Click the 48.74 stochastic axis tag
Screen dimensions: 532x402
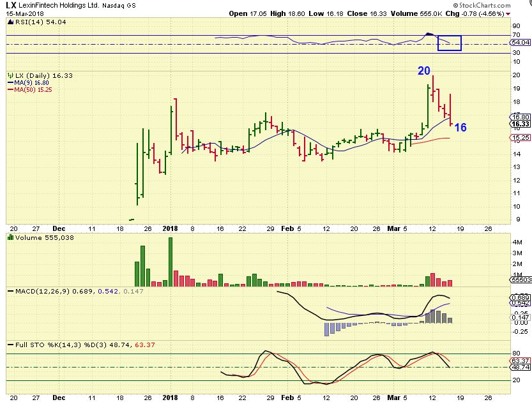point(520,367)
